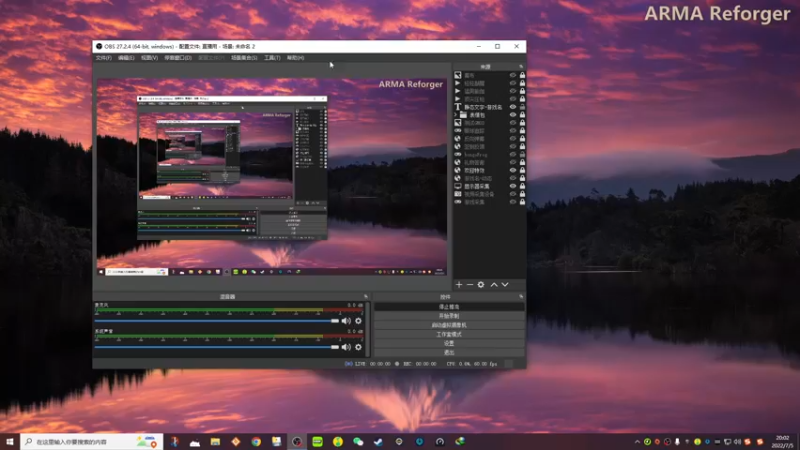Click the OBS Studio icon in the taskbar
The height and width of the screenshot is (450, 800).
pyautogui.click(x=297, y=442)
